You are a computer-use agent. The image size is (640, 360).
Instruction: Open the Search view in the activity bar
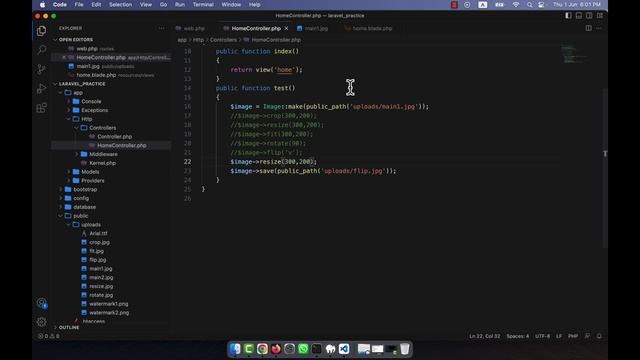[x=41, y=50]
